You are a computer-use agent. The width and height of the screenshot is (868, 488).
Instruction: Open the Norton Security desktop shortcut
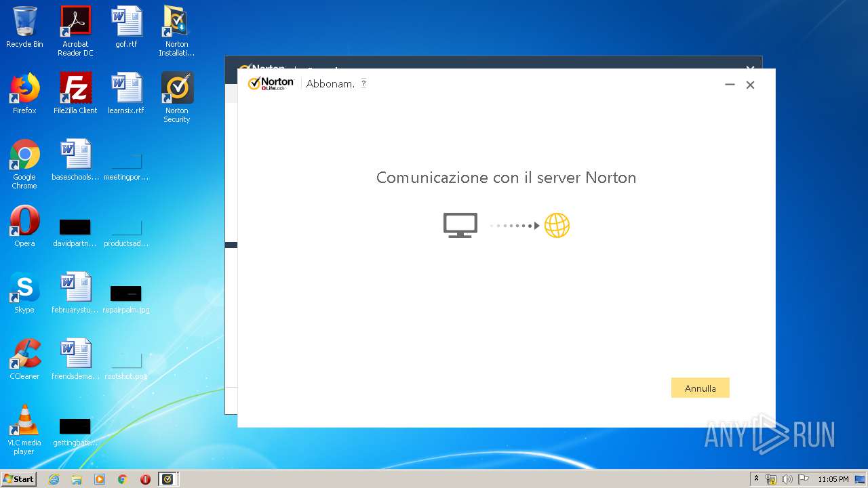pyautogui.click(x=177, y=98)
